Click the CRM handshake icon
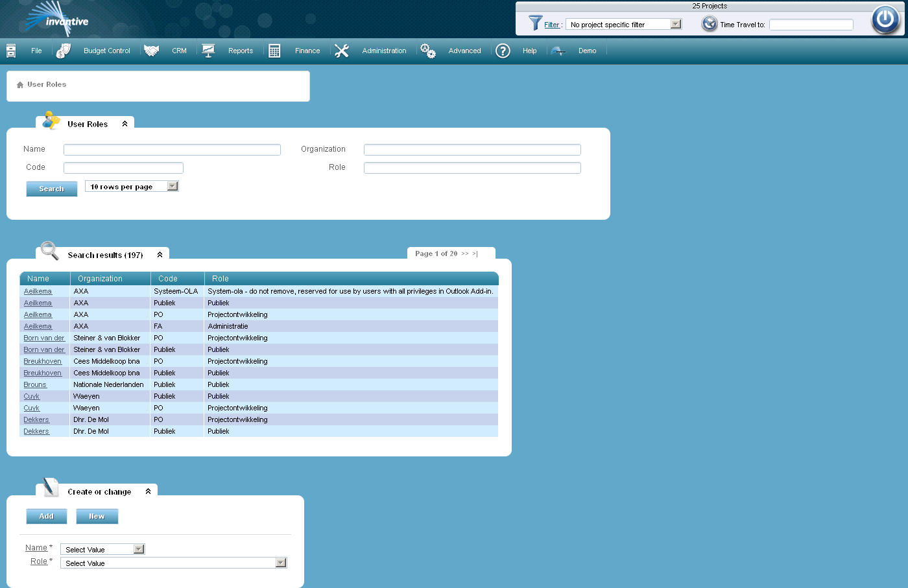 coord(151,51)
